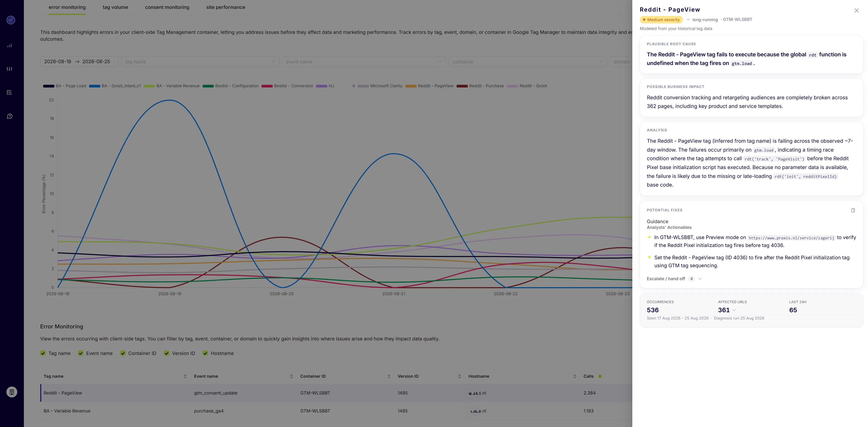Viewport: 868px width, 427px height.
Task: Click the gtm_consent_update event cell
Action: coord(216,393)
